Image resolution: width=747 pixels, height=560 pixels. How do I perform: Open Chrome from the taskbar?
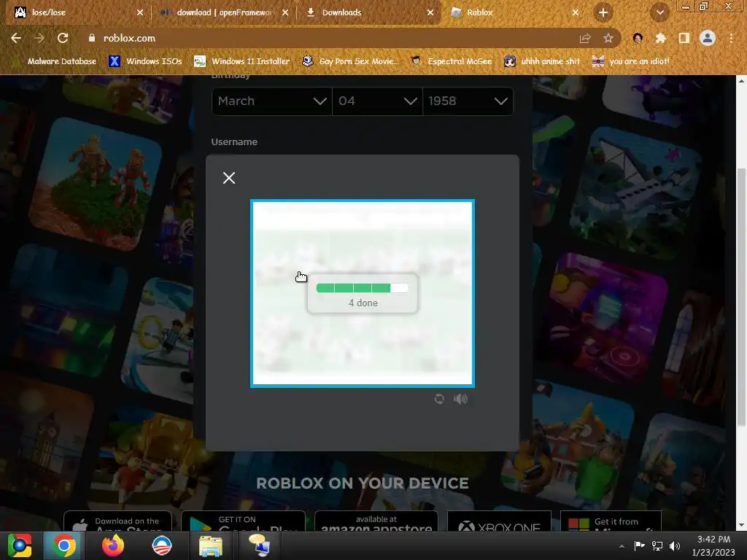pos(63,545)
